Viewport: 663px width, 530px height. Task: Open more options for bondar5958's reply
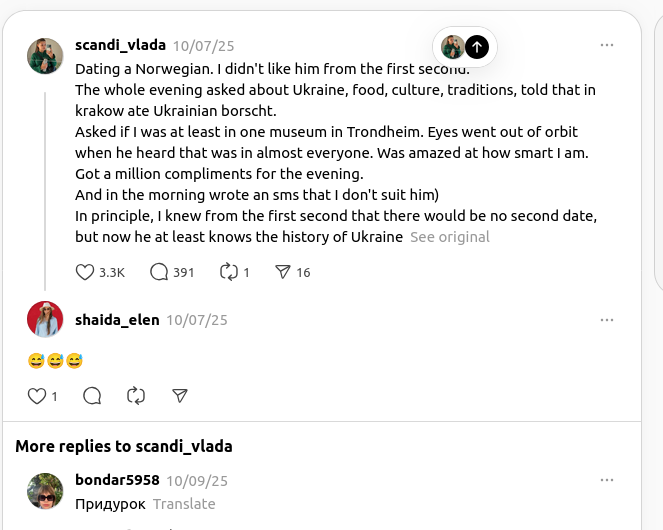(x=607, y=480)
